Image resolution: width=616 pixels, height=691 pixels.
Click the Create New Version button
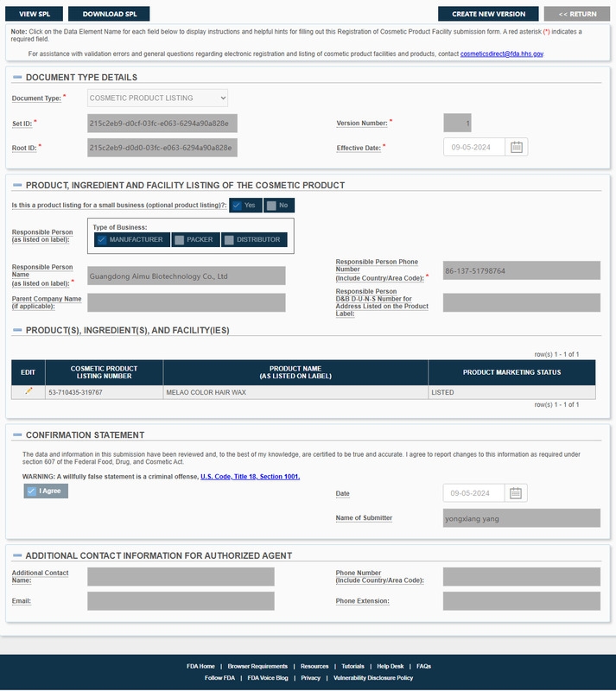(x=488, y=14)
